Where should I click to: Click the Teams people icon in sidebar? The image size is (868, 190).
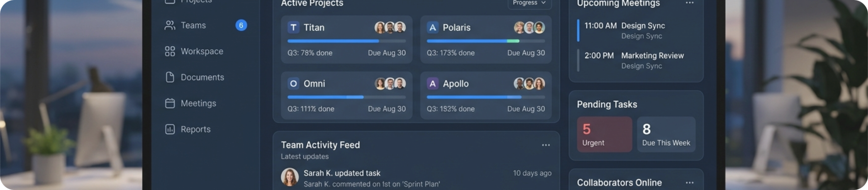pos(170,25)
